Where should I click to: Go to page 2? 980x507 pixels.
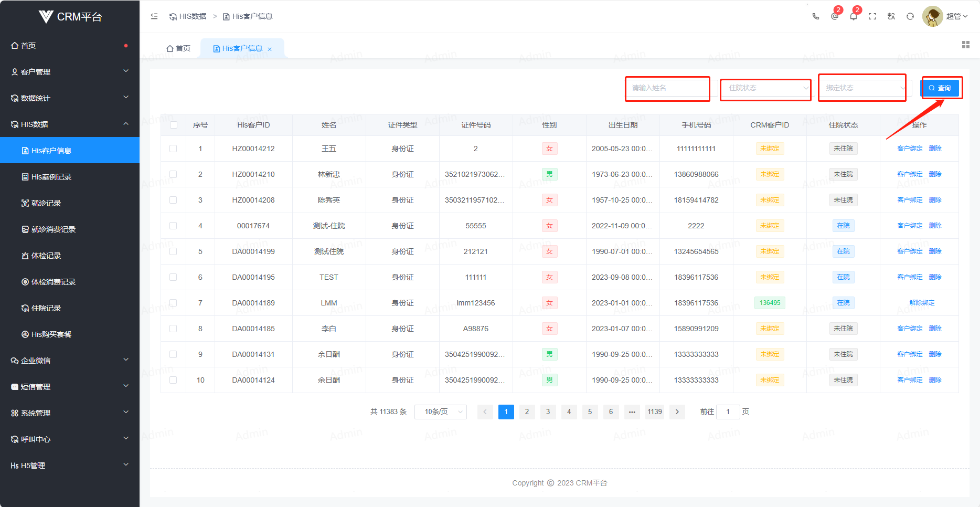[x=527, y=411]
